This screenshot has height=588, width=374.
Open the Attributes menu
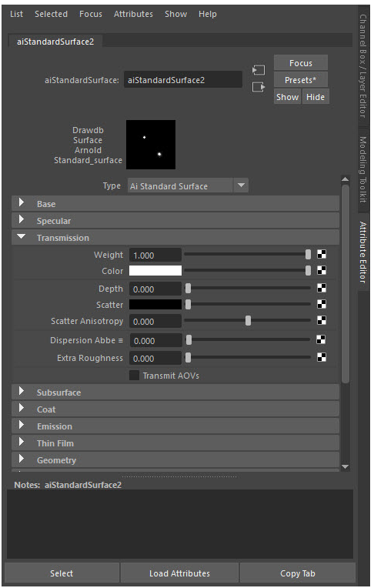pyautogui.click(x=133, y=14)
